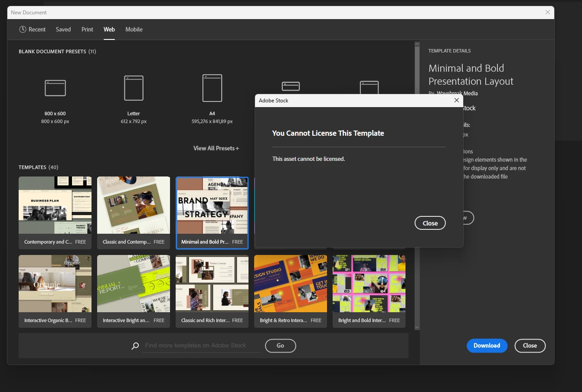Click the 'You Cannot License This Template' heading

click(x=328, y=133)
